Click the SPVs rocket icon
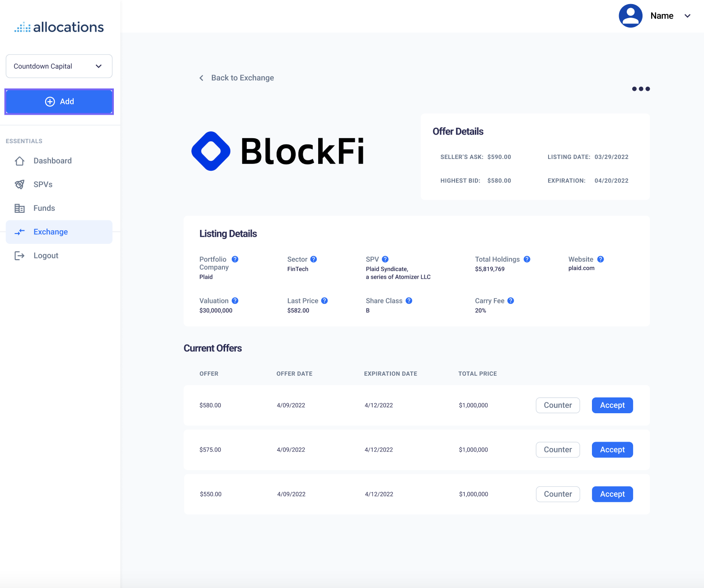This screenshot has width=704, height=588. [20, 184]
